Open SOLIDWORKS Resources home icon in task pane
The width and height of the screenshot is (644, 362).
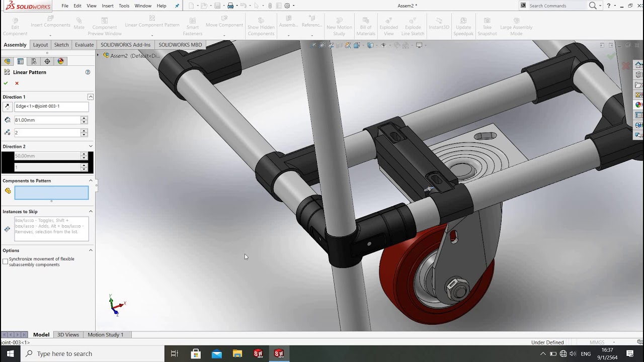638,65
